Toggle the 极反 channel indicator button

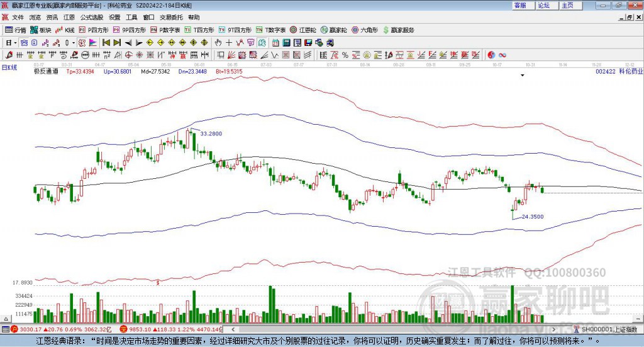click(82, 42)
